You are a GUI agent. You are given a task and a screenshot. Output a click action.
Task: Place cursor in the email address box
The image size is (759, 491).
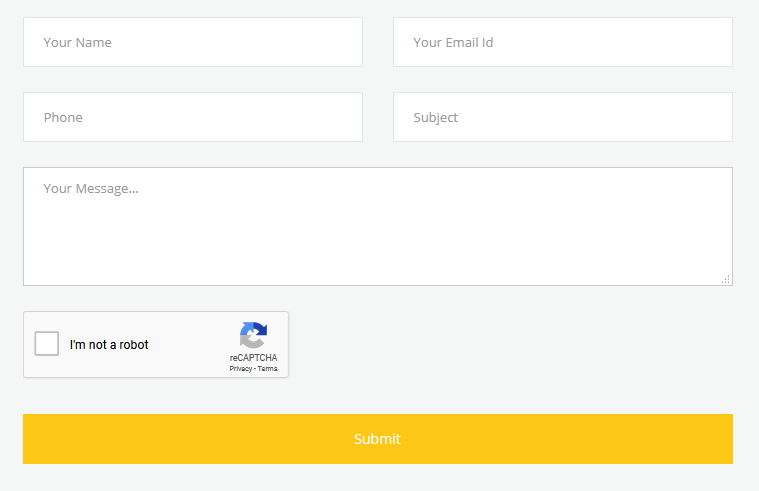[563, 42]
